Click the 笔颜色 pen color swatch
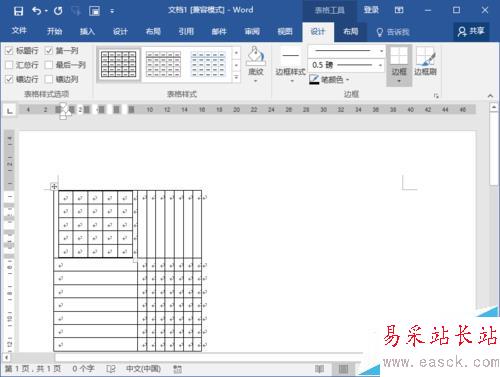 tap(314, 79)
